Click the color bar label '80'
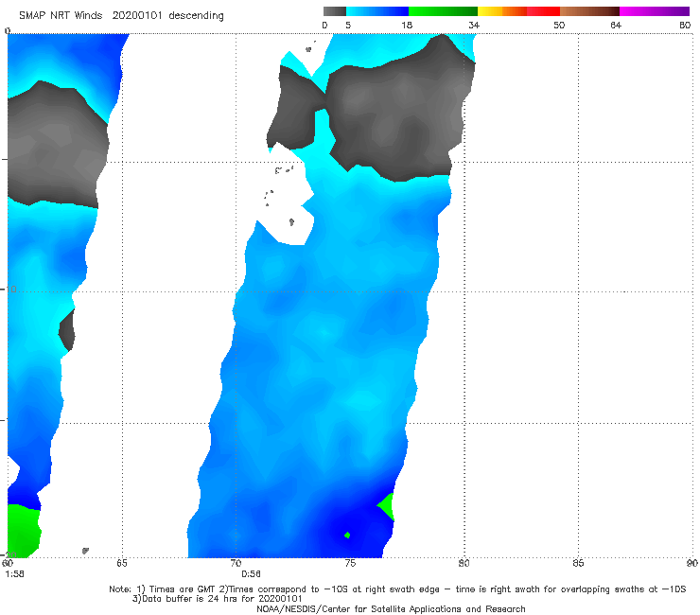700x615 pixels. [685, 25]
